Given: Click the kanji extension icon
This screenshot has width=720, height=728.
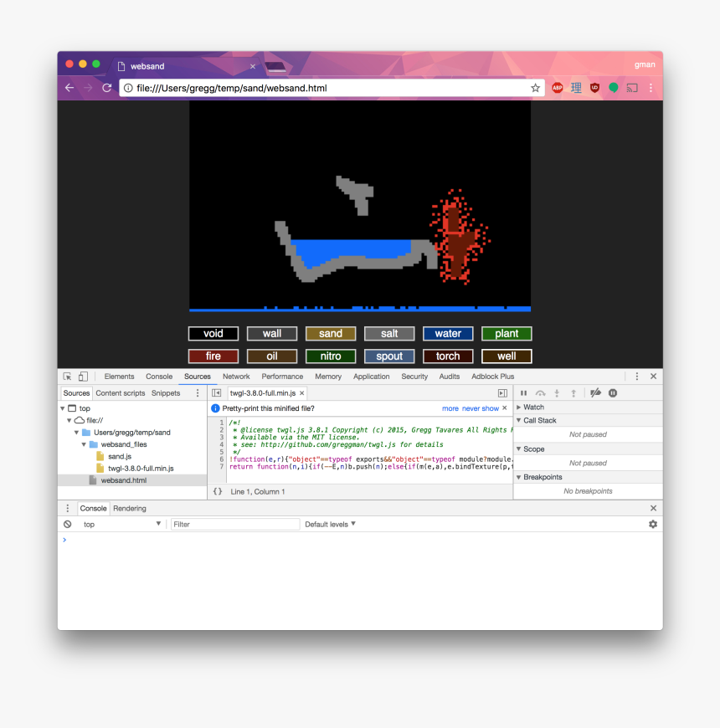Looking at the screenshot, I should click(x=576, y=88).
